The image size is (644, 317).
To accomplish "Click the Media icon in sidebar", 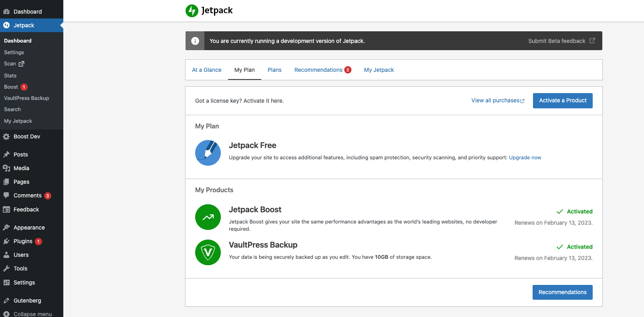I will (x=6, y=168).
